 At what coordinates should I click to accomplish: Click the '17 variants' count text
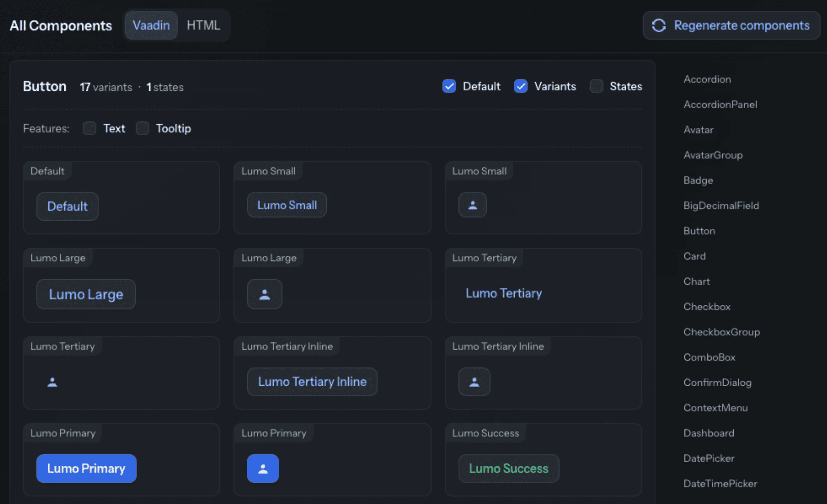[x=106, y=88]
